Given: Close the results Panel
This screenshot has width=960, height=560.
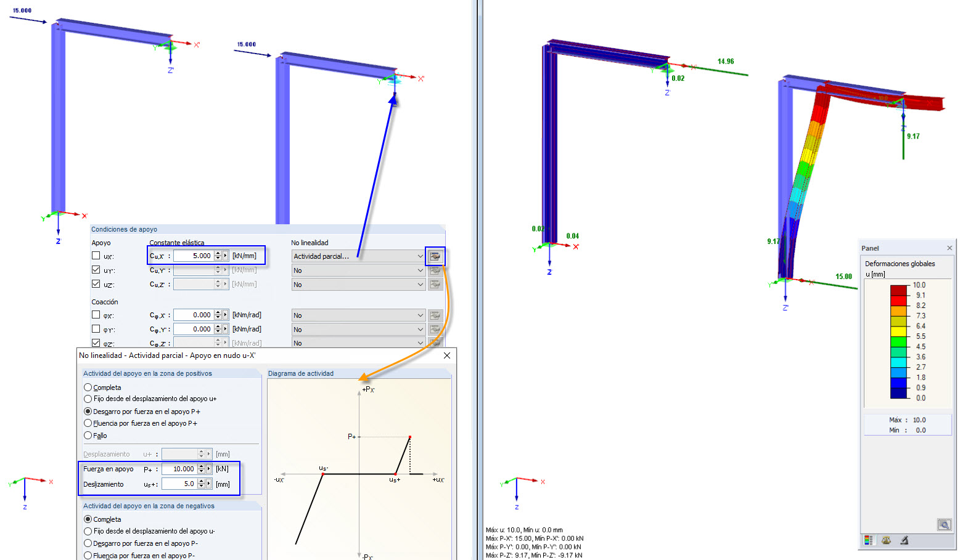Looking at the screenshot, I should pyautogui.click(x=950, y=248).
